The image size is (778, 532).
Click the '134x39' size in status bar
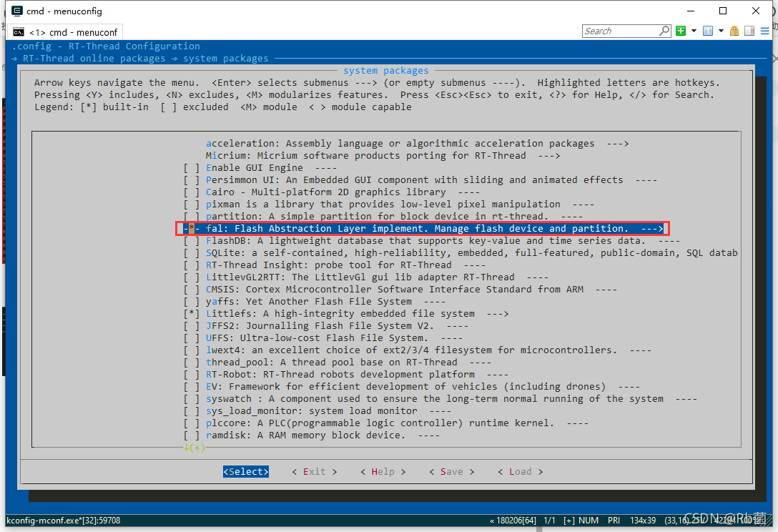click(643, 520)
